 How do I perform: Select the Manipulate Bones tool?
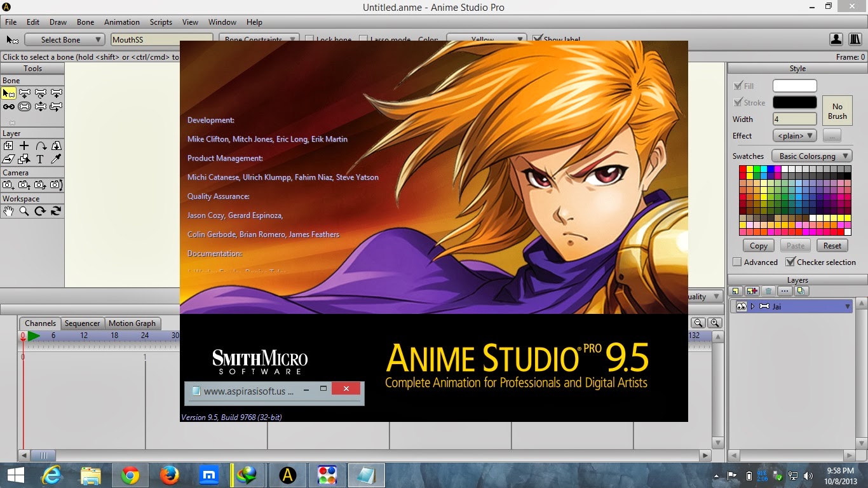coord(41,107)
